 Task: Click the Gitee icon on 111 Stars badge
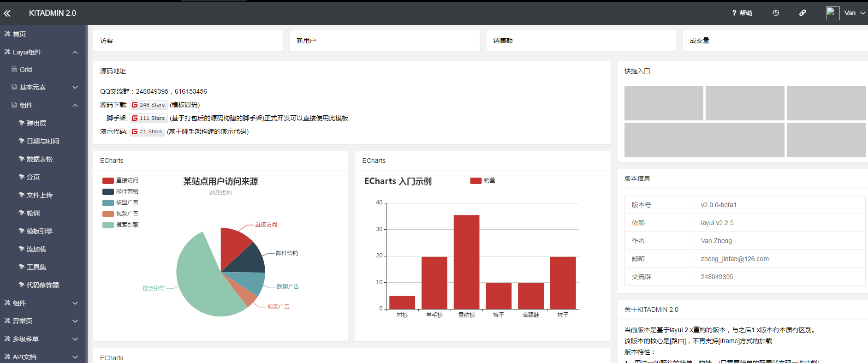click(x=135, y=118)
